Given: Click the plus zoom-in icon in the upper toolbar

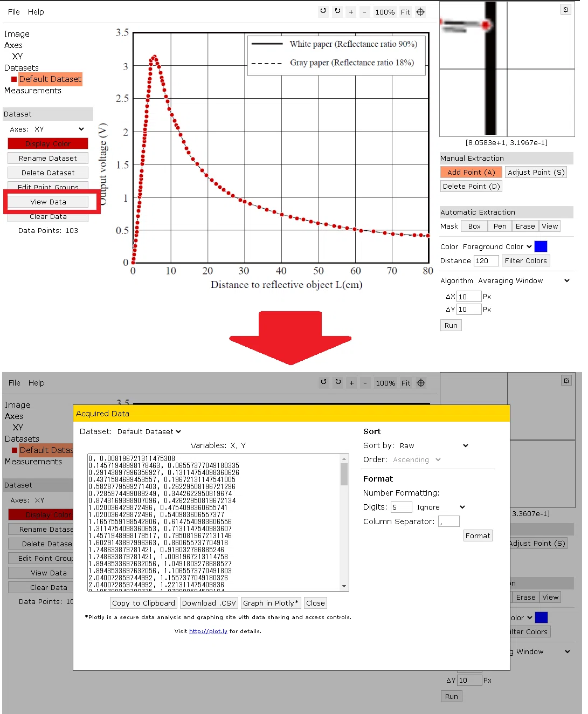Looking at the screenshot, I should click(351, 11).
